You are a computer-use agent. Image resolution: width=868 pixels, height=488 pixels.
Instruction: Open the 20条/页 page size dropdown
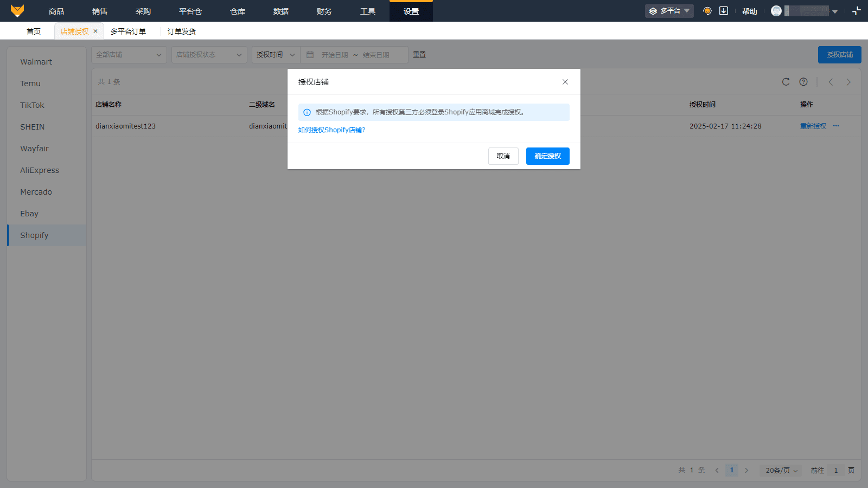pyautogui.click(x=780, y=470)
